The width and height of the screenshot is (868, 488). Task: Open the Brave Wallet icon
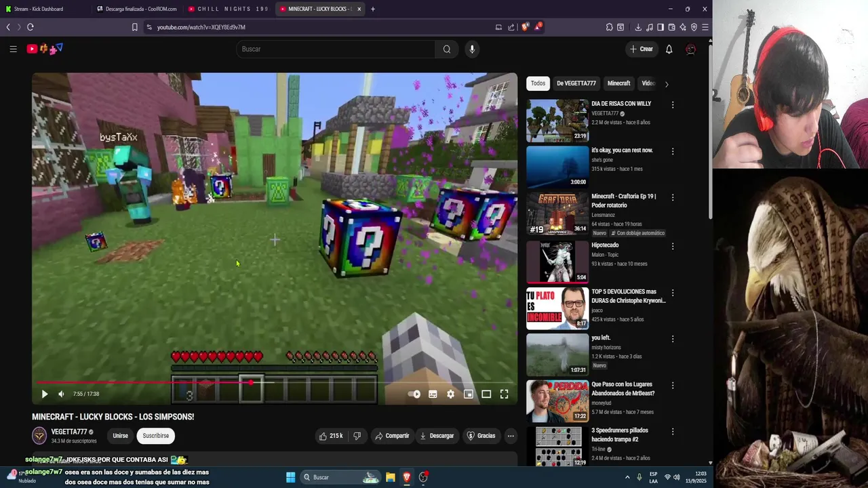pyautogui.click(x=671, y=27)
